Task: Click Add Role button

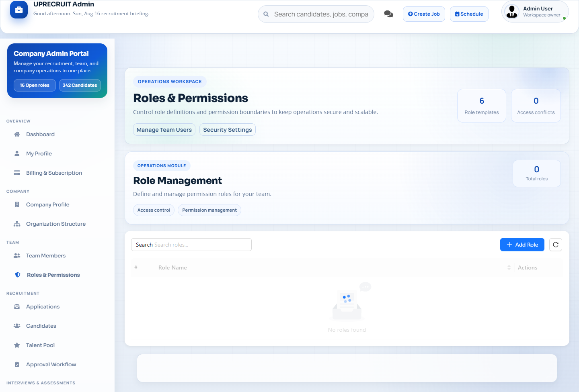Action: (522, 245)
